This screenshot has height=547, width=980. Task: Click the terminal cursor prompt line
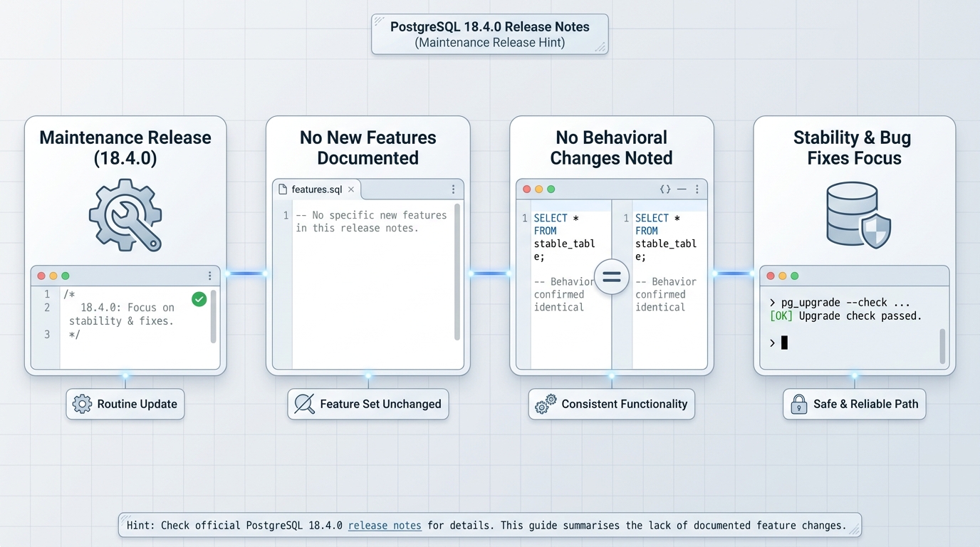[778, 343]
